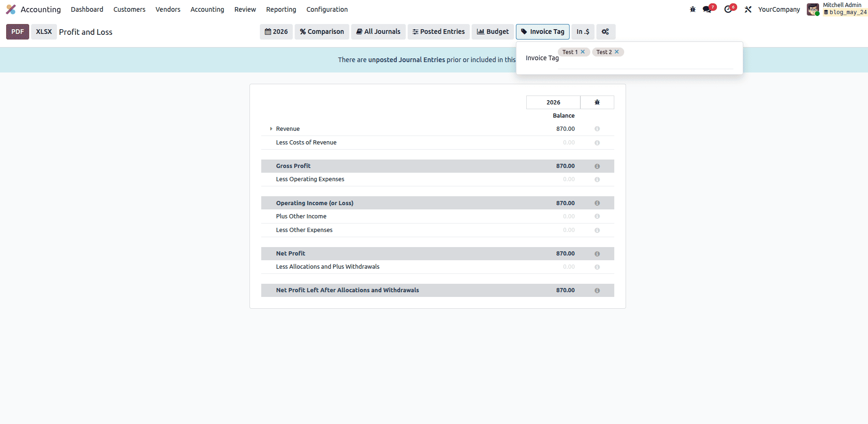Click Mitchell Admin avatar picture

tap(813, 9)
